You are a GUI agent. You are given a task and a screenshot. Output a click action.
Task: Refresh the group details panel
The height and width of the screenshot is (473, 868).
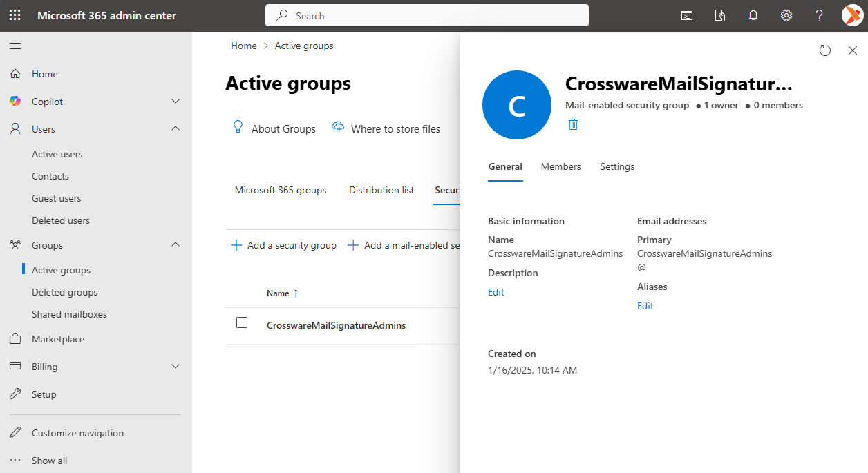[x=824, y=50]
